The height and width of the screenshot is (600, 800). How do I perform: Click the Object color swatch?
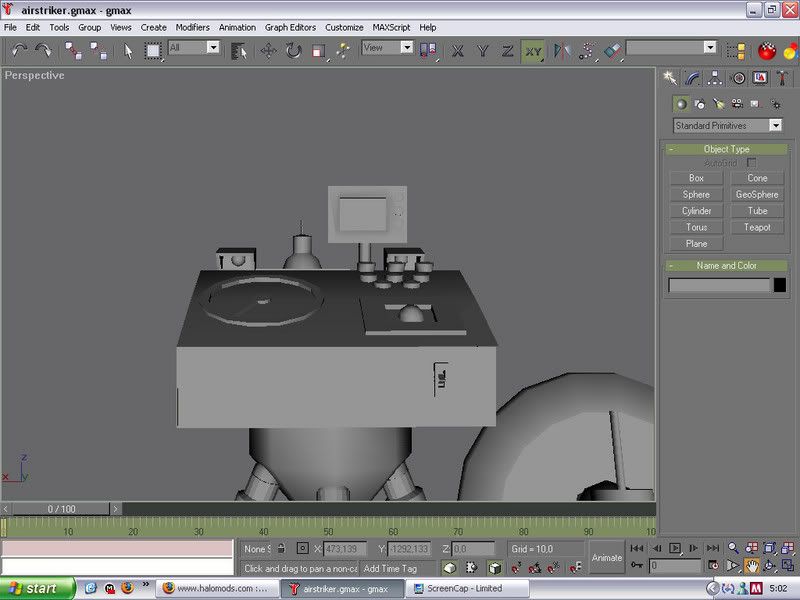[x=780, y=285]
